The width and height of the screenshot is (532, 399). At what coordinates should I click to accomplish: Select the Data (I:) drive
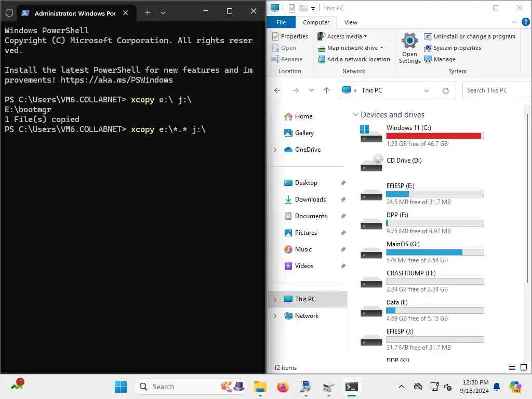[422, 310]
